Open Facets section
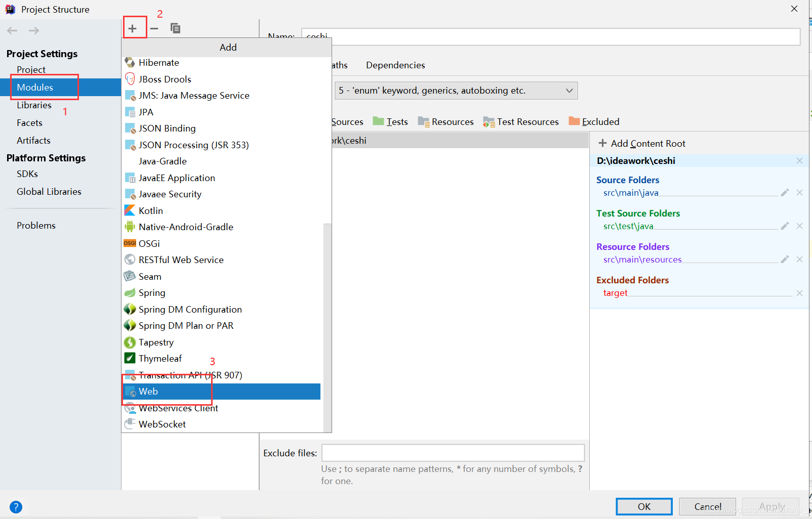Image resolution: width=812 pixels, height=519 pixels. pos(29,123)
